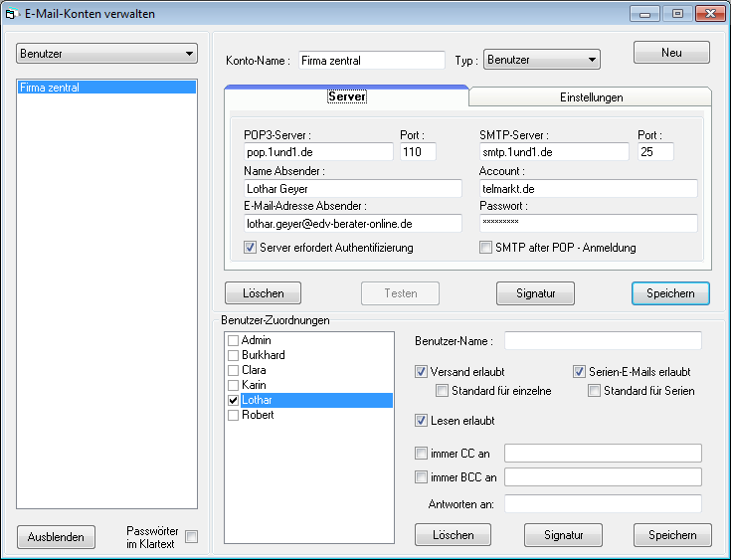Click the Neu button
This screenshot has width=731, height=560.
tap(671, 53)
